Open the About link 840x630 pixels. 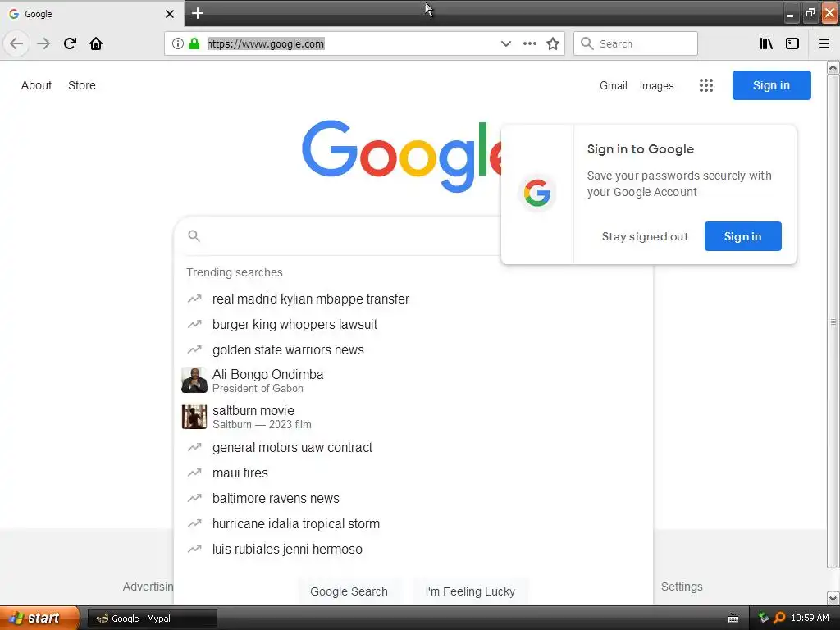(36, 85)
